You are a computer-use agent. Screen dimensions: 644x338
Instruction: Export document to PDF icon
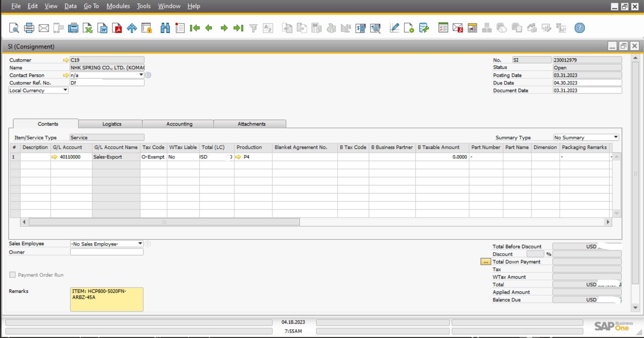click(x=117, y=28)
